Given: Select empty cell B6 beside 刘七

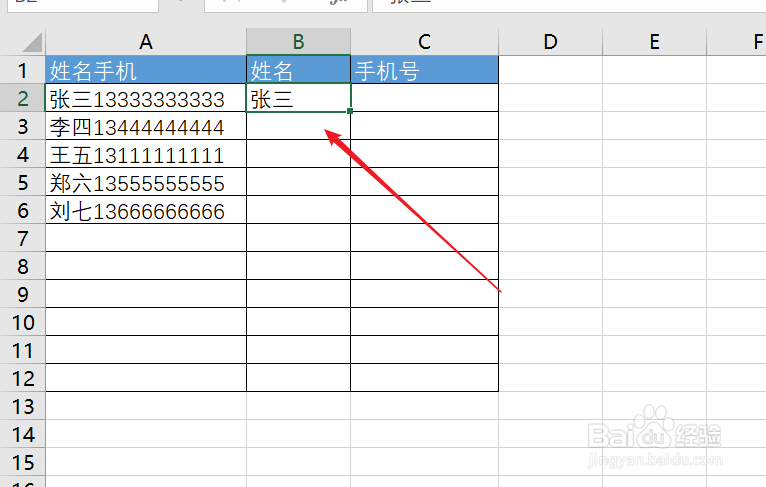Looking at the screenshot, I should 298,211.
